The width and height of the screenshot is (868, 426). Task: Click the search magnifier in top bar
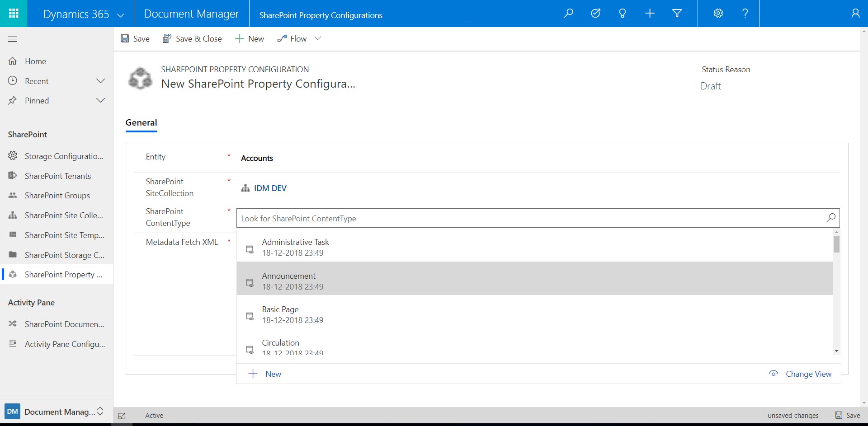[569, 14]
